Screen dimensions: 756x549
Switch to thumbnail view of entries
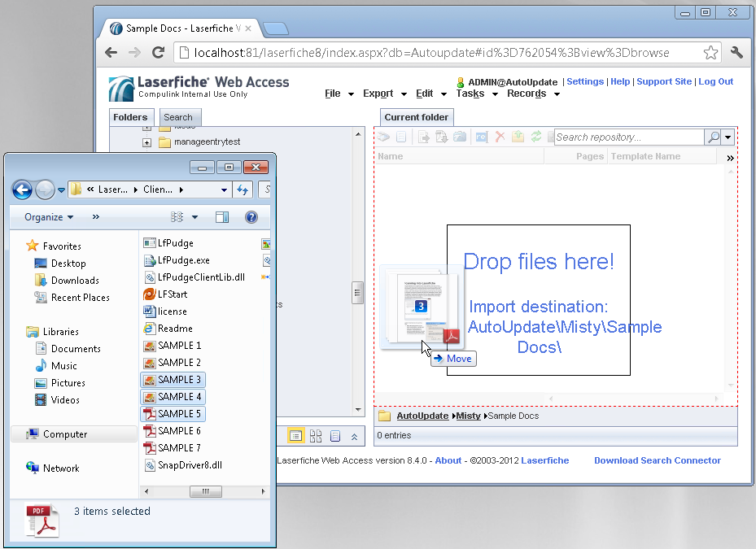click(316, 436)
